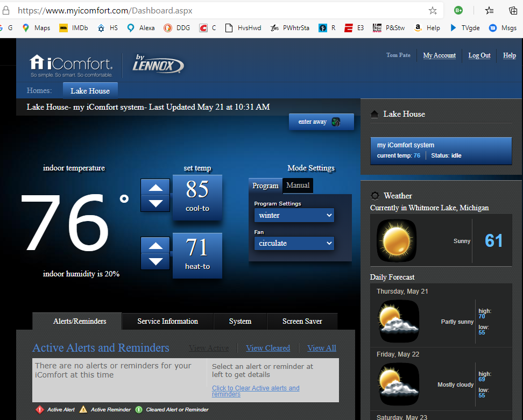Click the home icon beside Lake House panel
Viewport: 523px width, 420px height.
[374, 115]
